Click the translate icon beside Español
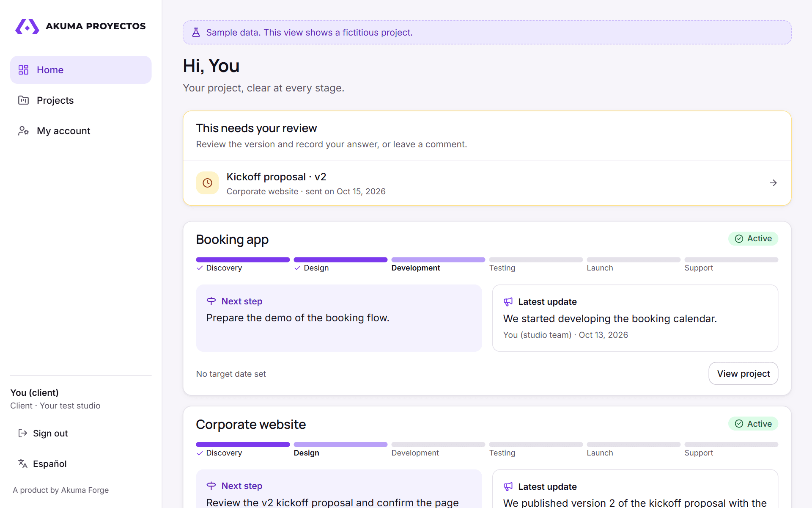This screenshot has width=812, height=508. [x=22, y=464]
